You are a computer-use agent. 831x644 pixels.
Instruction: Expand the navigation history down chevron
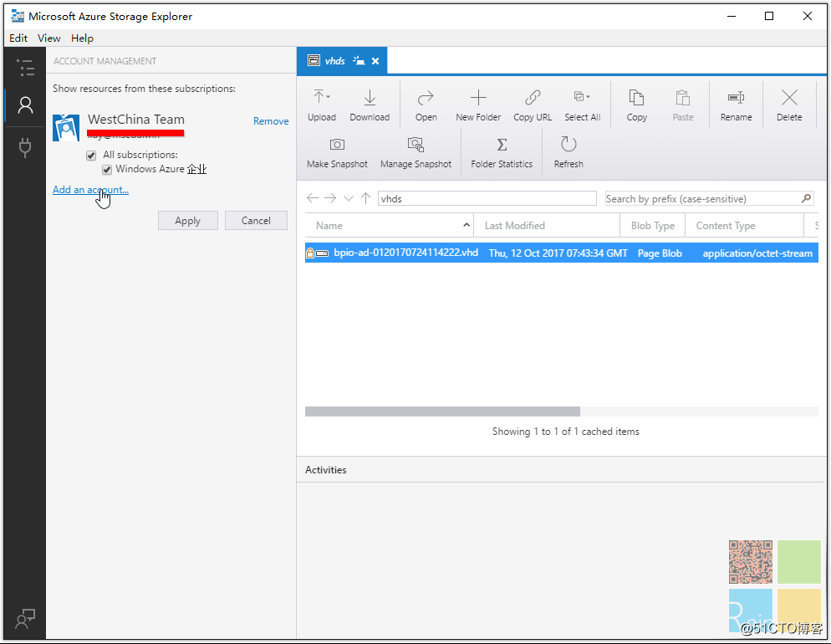(x=348, y=198)
